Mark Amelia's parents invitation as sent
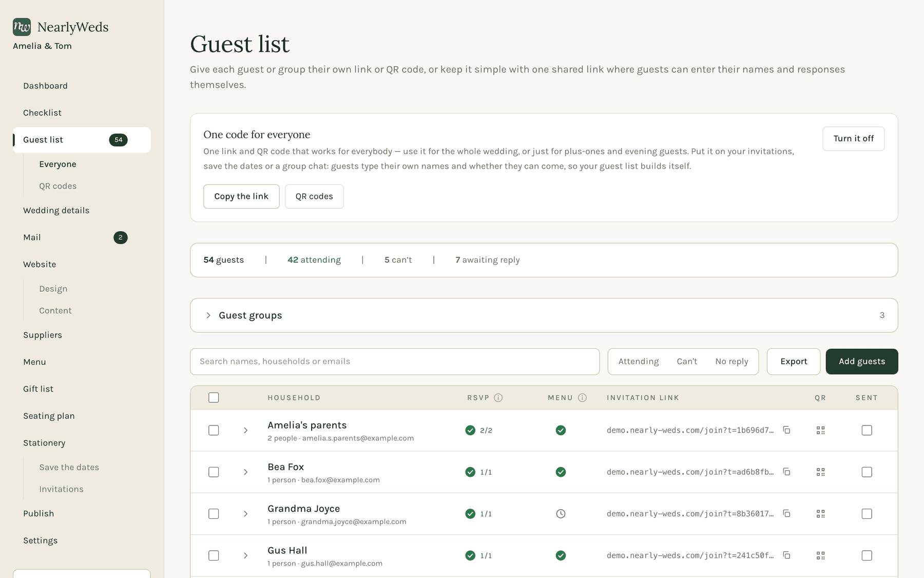Image resolution: width=924 pixels, height=578 pixels. click(867, 430)
